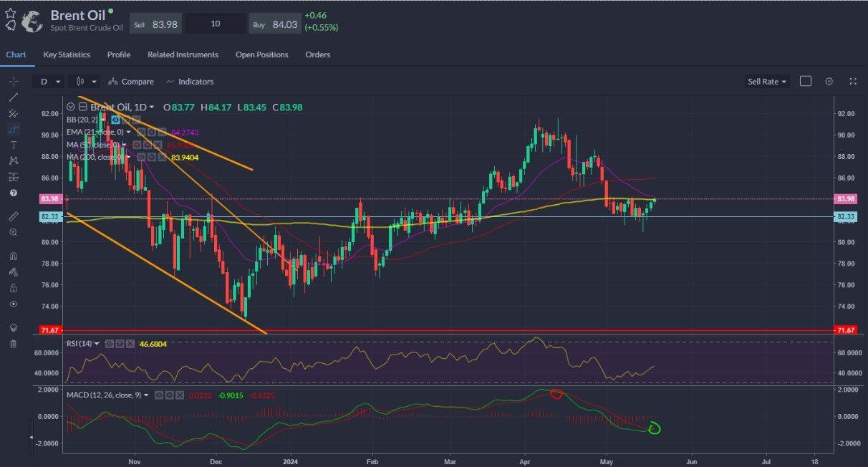
Task: Open the Open Positions tab
Action: [x=261, y=54]
